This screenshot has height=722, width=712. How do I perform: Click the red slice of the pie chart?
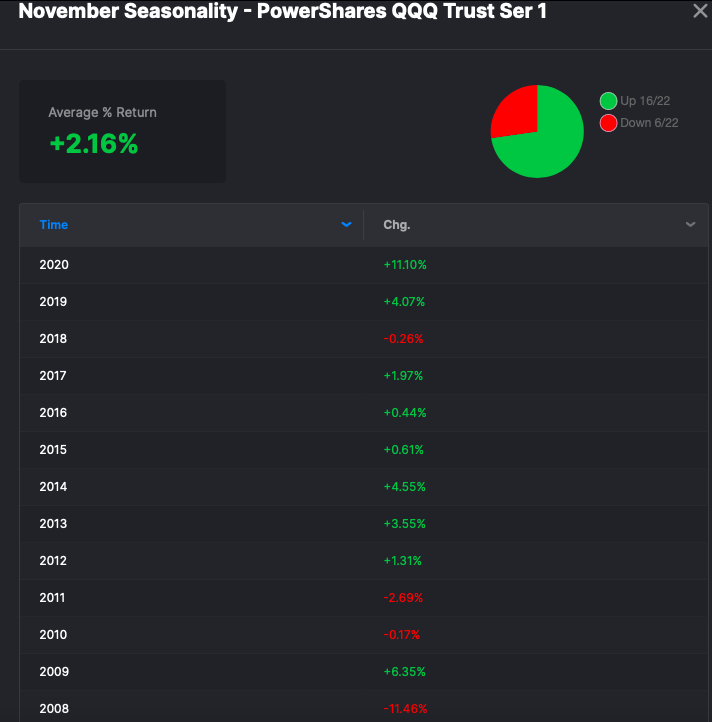(x=516, y=113)
